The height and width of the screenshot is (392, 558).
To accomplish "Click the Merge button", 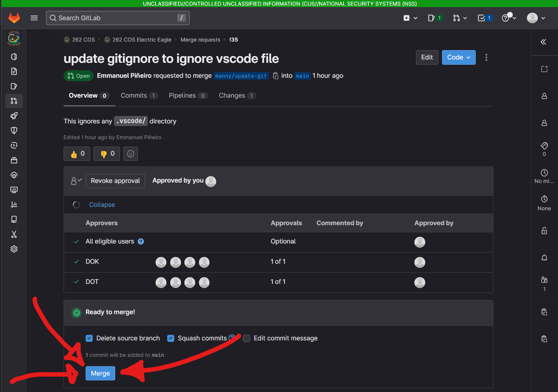I will (100, 373).
